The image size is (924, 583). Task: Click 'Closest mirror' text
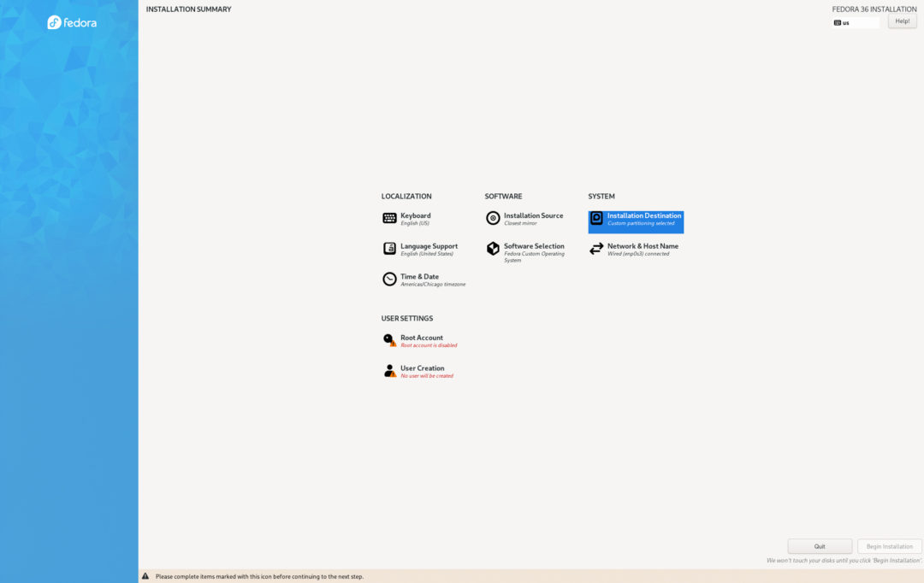pos(520,224)
